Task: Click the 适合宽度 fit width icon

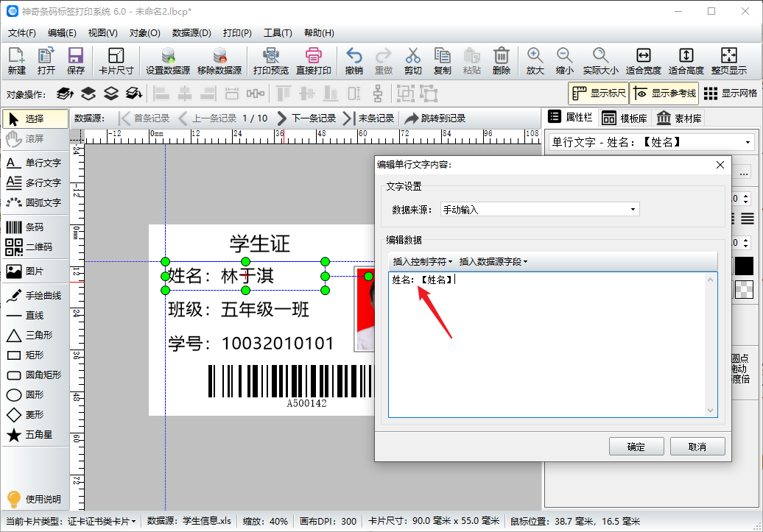Action: click(x=643, y=61)
